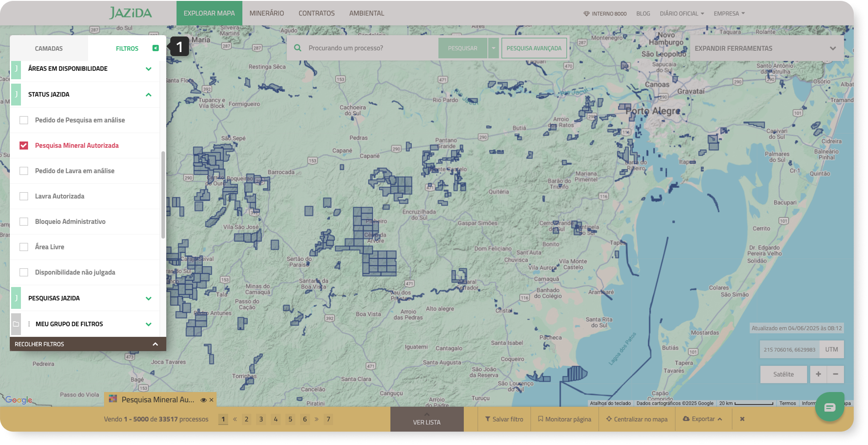The width and height of the screenshot is (868, 445).
Task: Close the bottom results bar
Action: [742, 419]
